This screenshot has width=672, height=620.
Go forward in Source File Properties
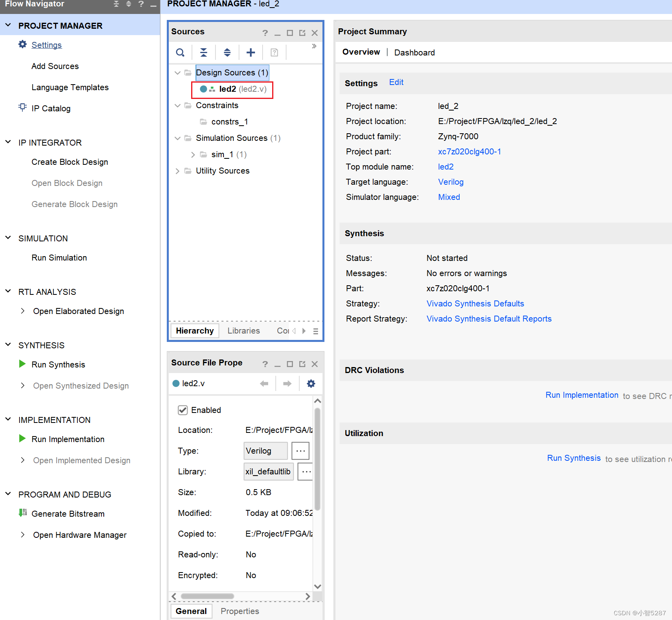(x=287, y=383)
